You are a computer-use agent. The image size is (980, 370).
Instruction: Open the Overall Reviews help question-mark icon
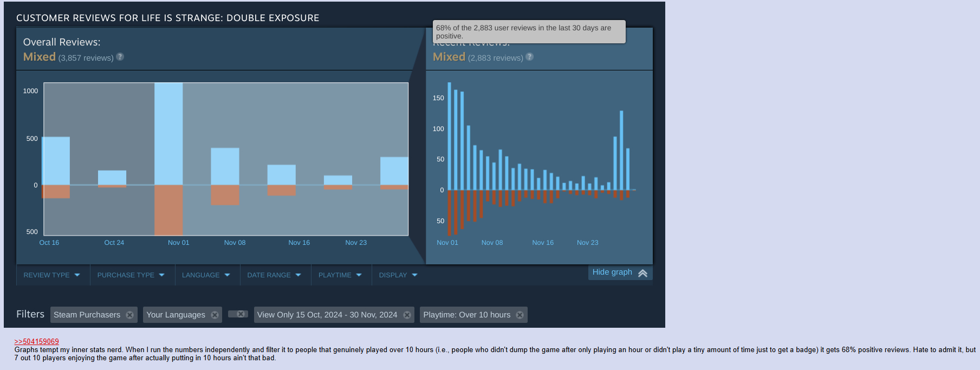pyautogui.click(x=120, y=57)
